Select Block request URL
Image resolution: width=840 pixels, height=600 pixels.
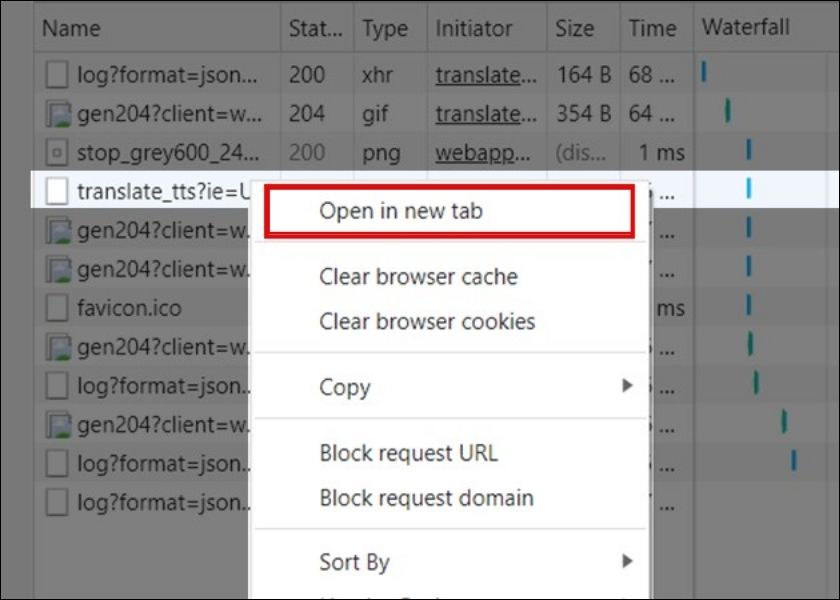(x=408, y=453)
